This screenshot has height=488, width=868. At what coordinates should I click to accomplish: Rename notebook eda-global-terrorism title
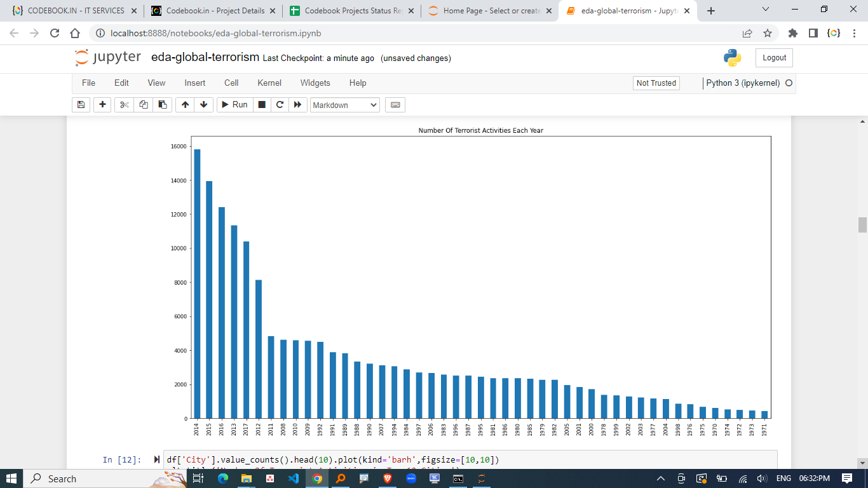click(x=205, y=58)
